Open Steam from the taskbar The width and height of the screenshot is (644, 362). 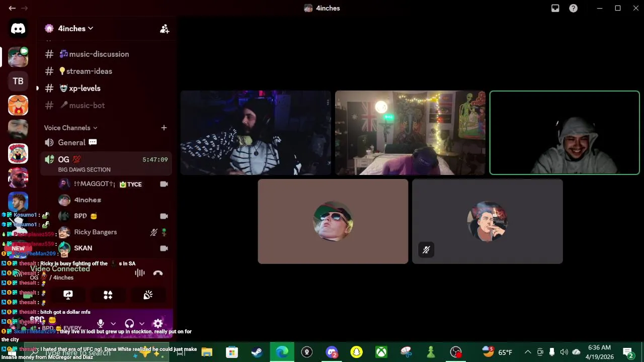[257, 352]
